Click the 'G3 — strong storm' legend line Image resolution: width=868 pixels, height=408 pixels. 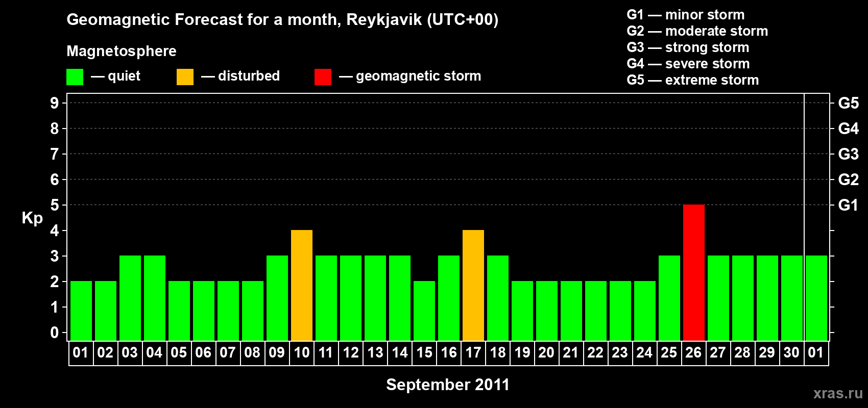coord(688,47)
